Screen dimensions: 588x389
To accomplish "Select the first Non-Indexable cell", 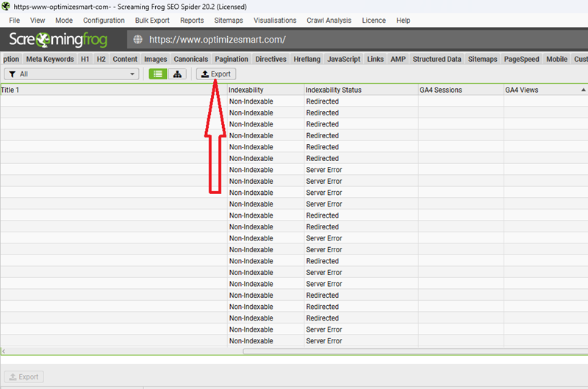I will (265, 101).
